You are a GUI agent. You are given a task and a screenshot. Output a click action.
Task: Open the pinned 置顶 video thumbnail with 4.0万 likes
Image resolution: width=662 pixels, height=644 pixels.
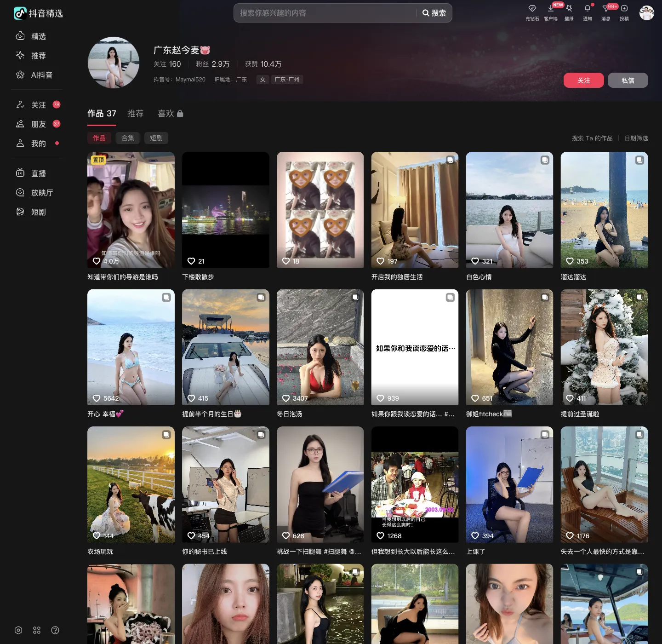coord(131,210)
